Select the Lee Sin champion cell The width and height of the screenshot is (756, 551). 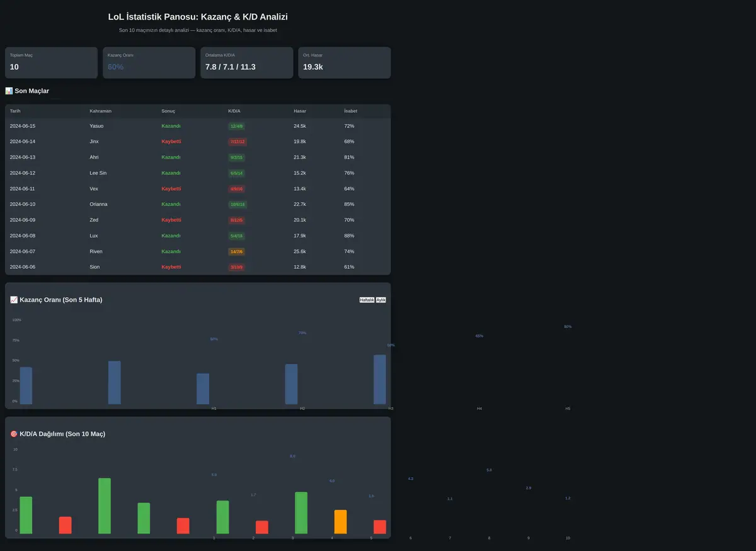(x=98, y=173)
